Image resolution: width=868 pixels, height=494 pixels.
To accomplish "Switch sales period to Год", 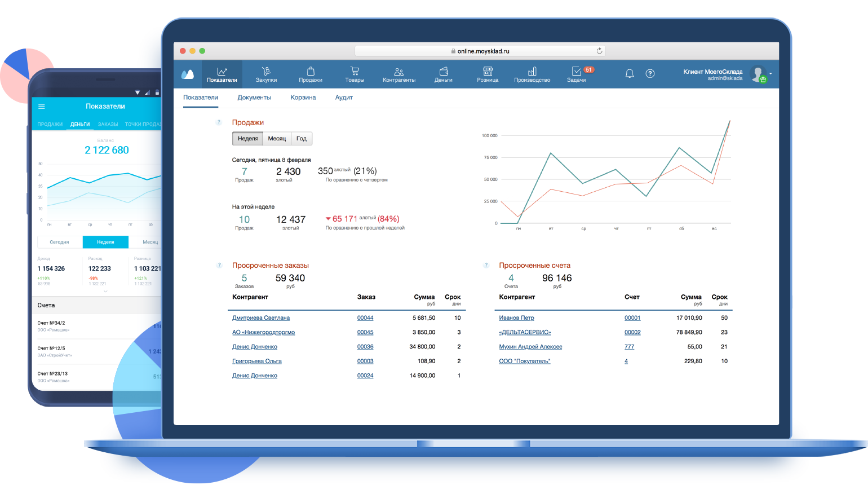I will (x=302, y=139).
